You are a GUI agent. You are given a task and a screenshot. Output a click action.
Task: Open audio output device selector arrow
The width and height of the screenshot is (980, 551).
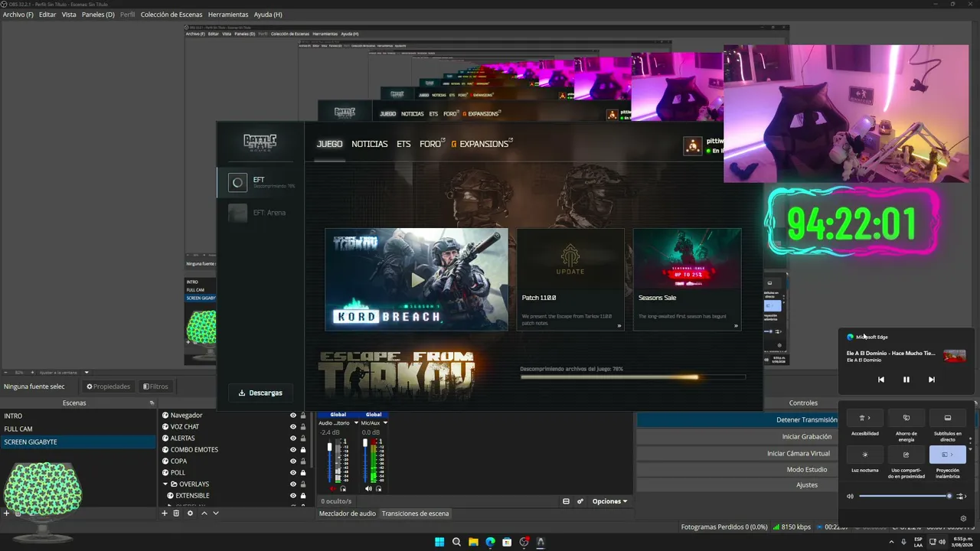click(962, 496)
